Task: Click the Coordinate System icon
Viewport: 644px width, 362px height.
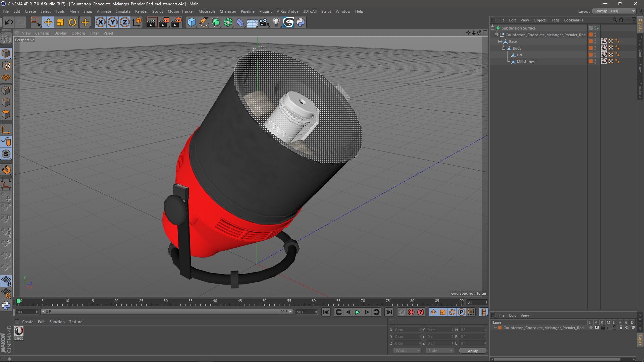Action: click(x=137, y=22)
